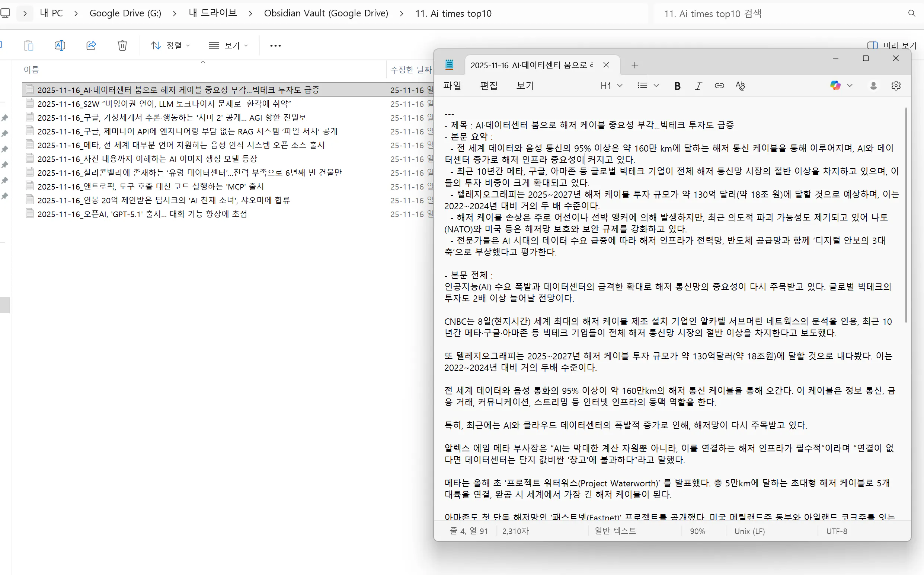Click the Rename icon in Explorer toolbar
This screenshot has height=575, width=924.
tap(60, 46)
